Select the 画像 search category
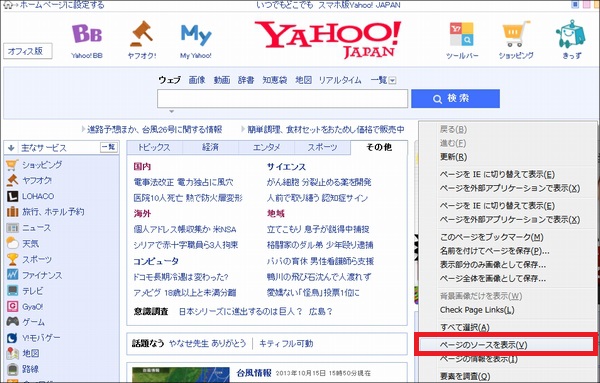The height and width of the screenshot is (383, 600). click(x=197, y=80)
